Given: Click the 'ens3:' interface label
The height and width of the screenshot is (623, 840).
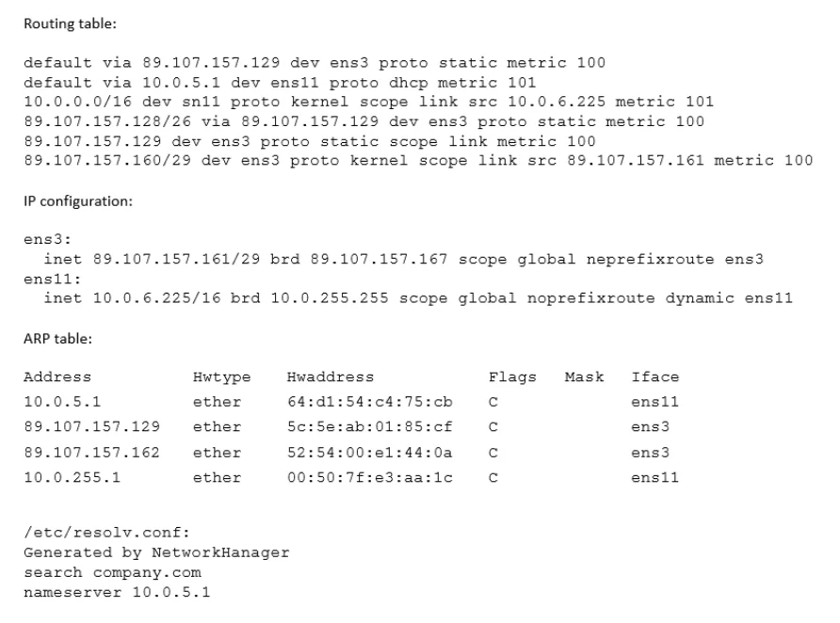Looking at the screenshot, I should click(47, 239).
